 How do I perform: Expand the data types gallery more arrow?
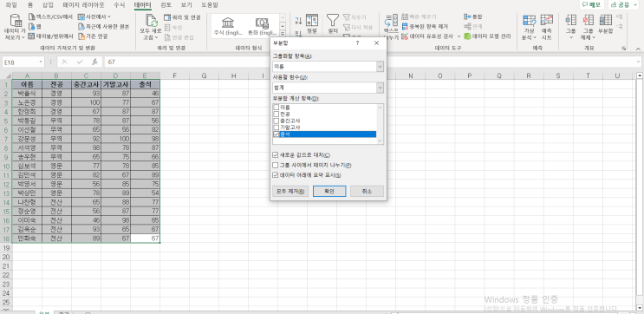click(x=283, y=34)
